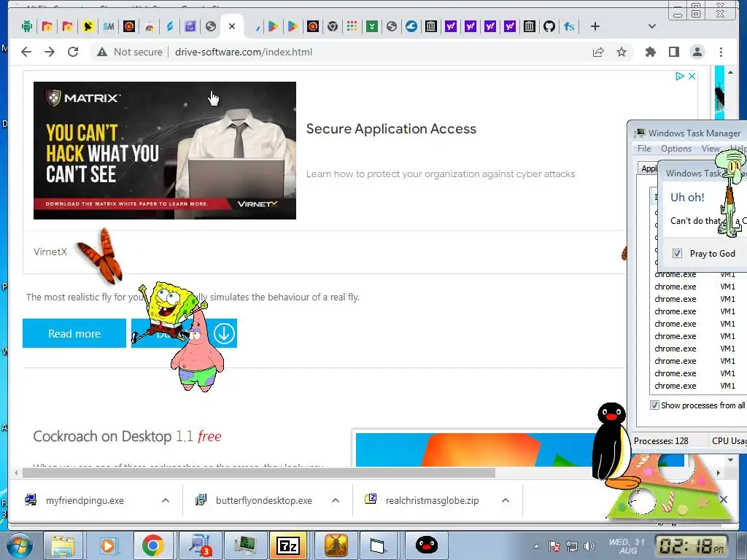Click the download arrow circle icon
The image size is (747, 560).
tap(224, 333)
